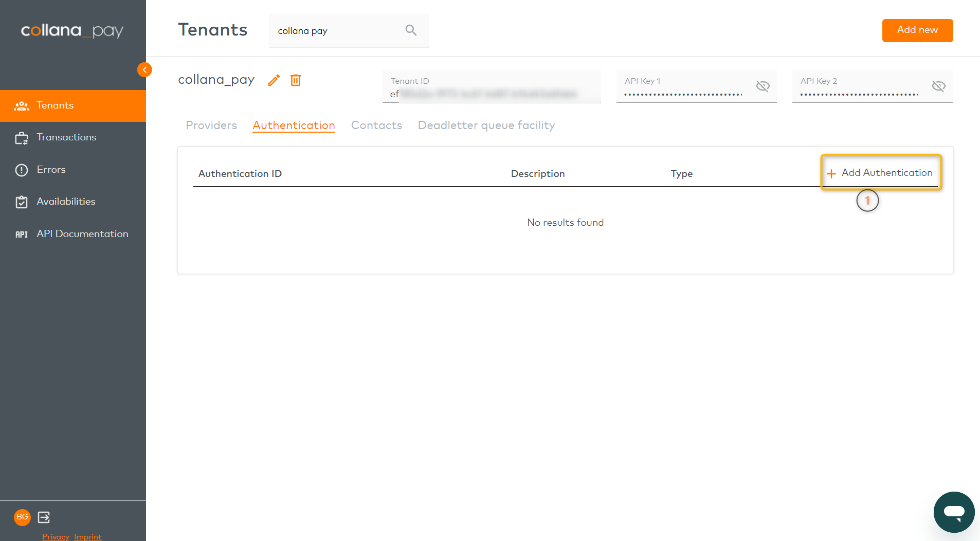This screenshot has width=980, height=541.
Task: Edit tenant collana_pay with pencil icon
Action: [x=274, y=80]
